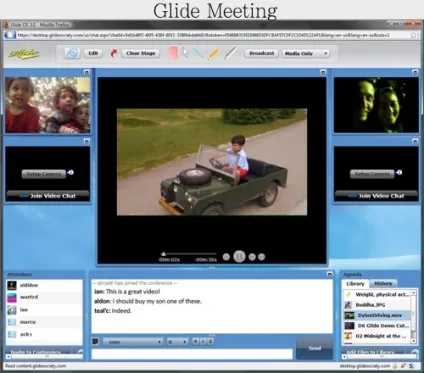Image resolution: width=424 pixels, height=373 pixels.
Task: Collapse the main stage panel
Action: [323, 72]
